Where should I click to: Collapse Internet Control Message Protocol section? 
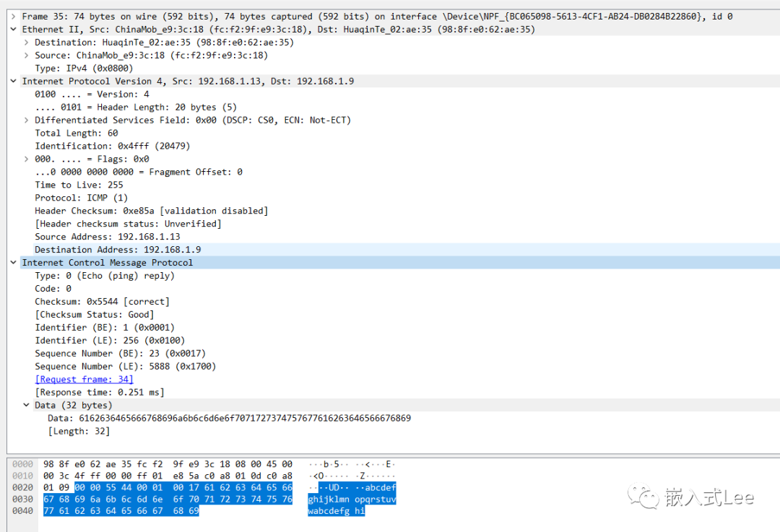14,263
